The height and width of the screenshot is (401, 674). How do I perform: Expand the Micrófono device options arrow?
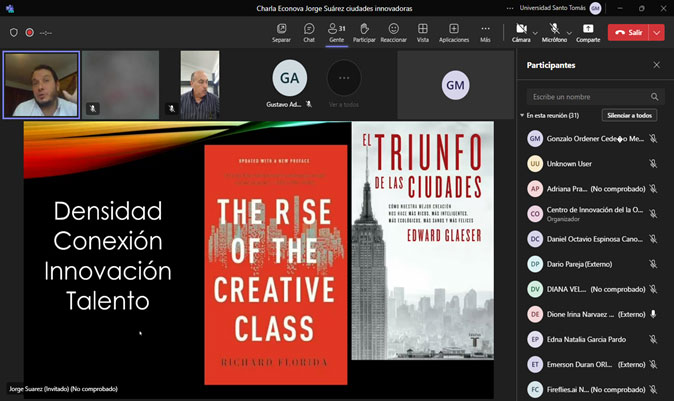pyautogui.click(x=568, y=32)
